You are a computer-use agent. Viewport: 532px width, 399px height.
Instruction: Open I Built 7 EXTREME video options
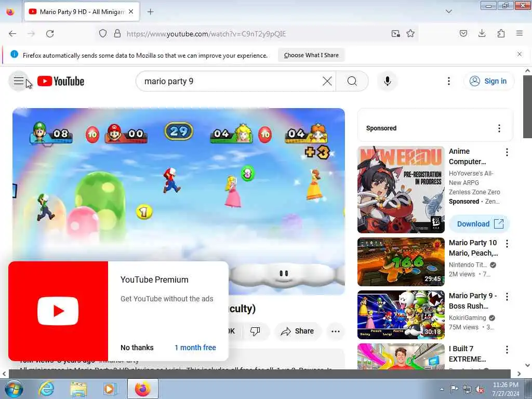click(507, 350)
